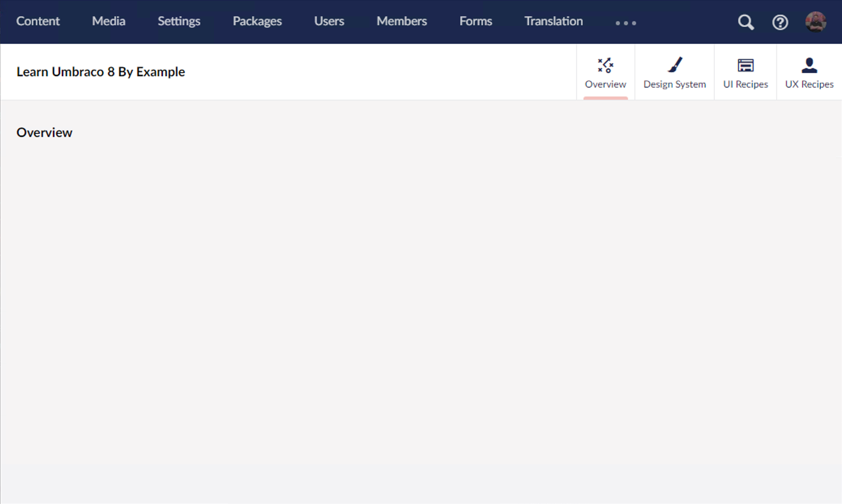
Task: Switch to the Design System tab
Action: pyautogui.click(x=675, y=73)
